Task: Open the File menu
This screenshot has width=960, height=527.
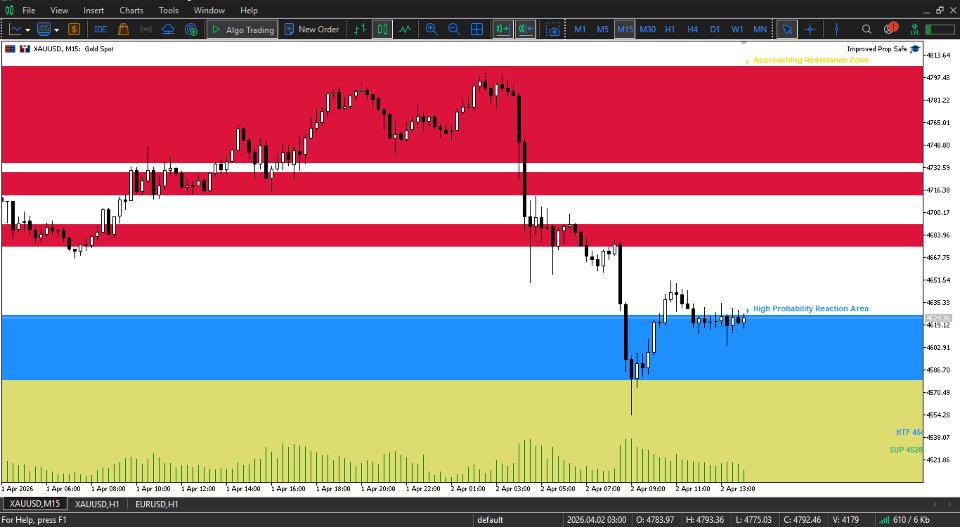Action: [x=28, y=10]
